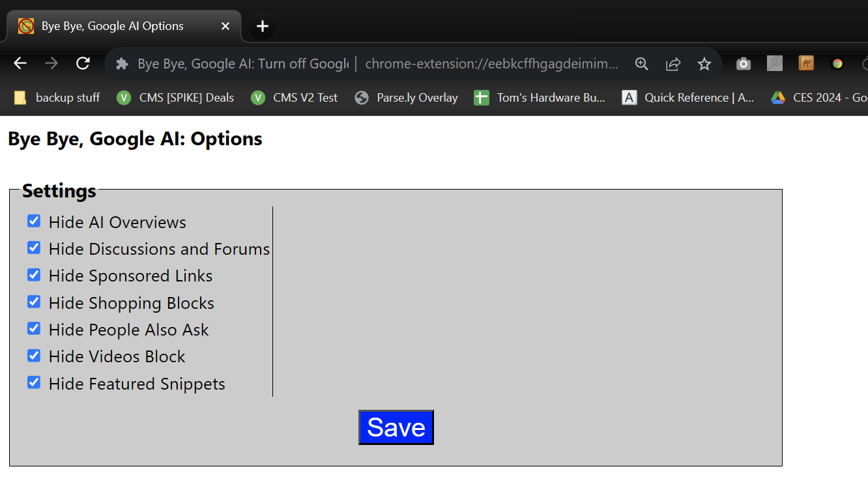
Task: Click the Bye Bye, Google AI: Options heading
Action: [135, 139]
